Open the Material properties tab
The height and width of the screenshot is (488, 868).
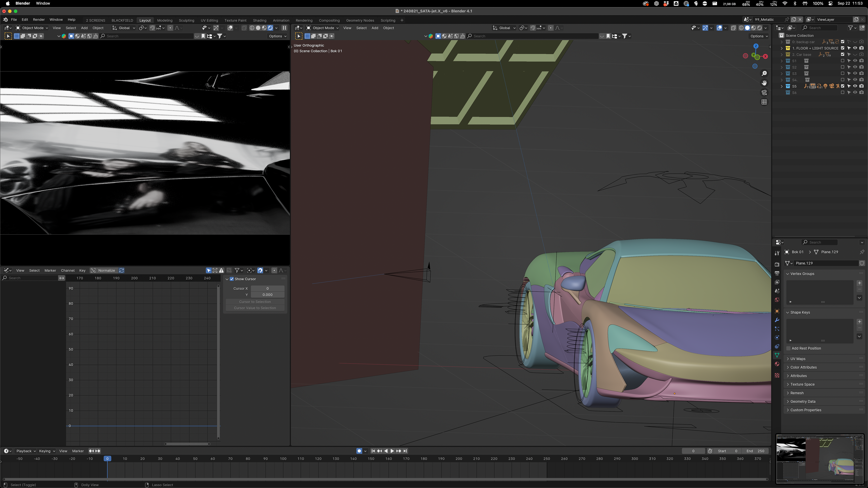click(777, 364)
